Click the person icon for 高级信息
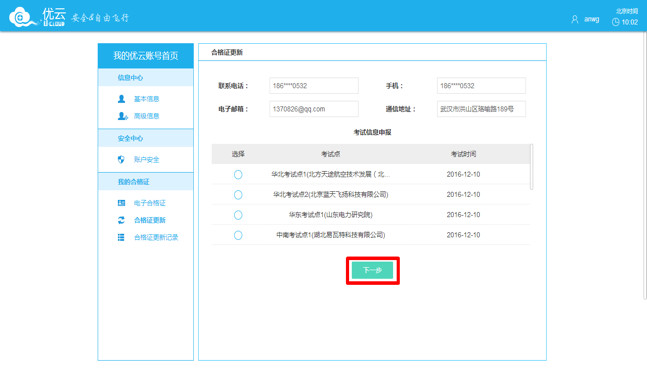Screen dimensions: 647x370 click(122, 116)
